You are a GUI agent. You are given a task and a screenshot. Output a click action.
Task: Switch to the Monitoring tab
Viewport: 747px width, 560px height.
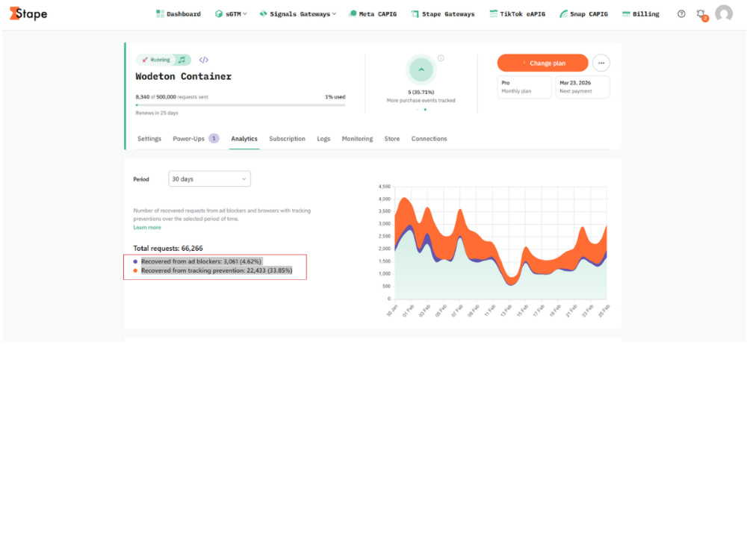point(357,139)
